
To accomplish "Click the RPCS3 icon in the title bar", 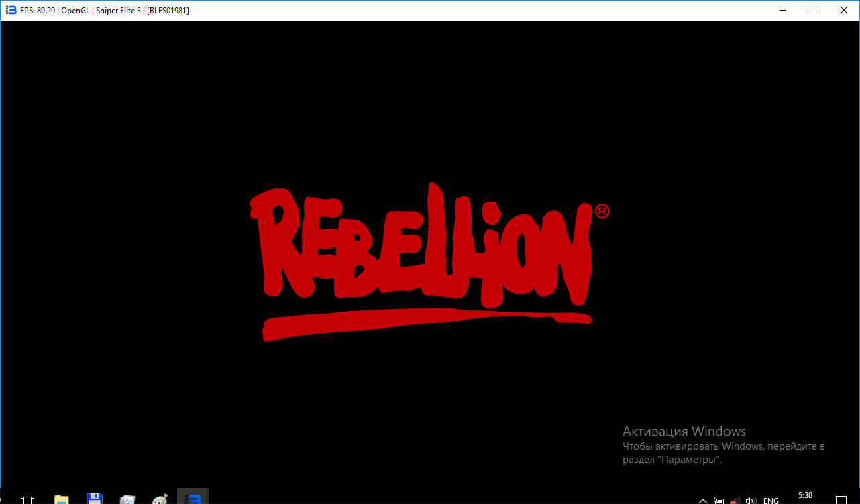I will pyautogui.click(x=11, y=10).
